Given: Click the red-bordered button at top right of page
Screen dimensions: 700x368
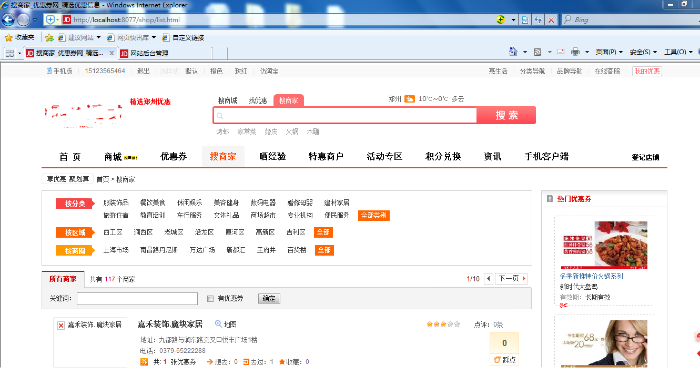Looking at the screenshot, I should 647,71.
